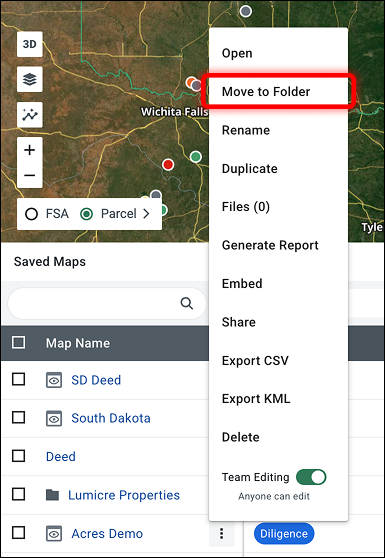Viewport: 385px width, 558px height.
Task: Click the eye icon beside South Dakota
Action: coord(54,418)
